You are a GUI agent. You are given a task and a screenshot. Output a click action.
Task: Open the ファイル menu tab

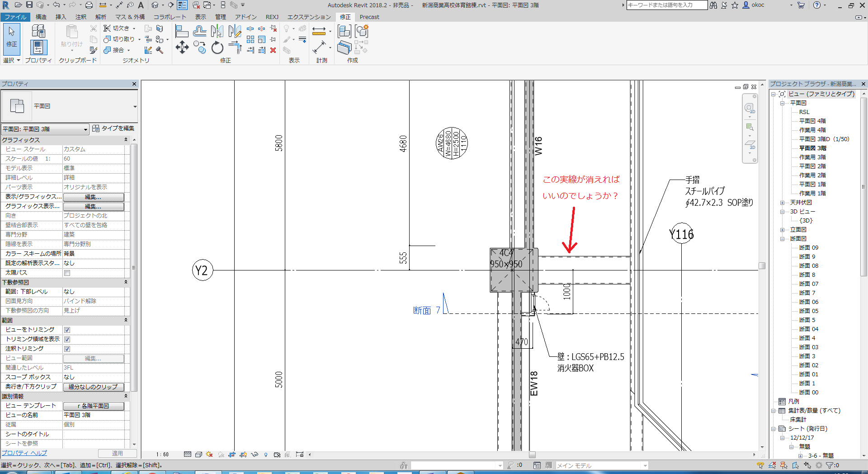tap(15, 17)
